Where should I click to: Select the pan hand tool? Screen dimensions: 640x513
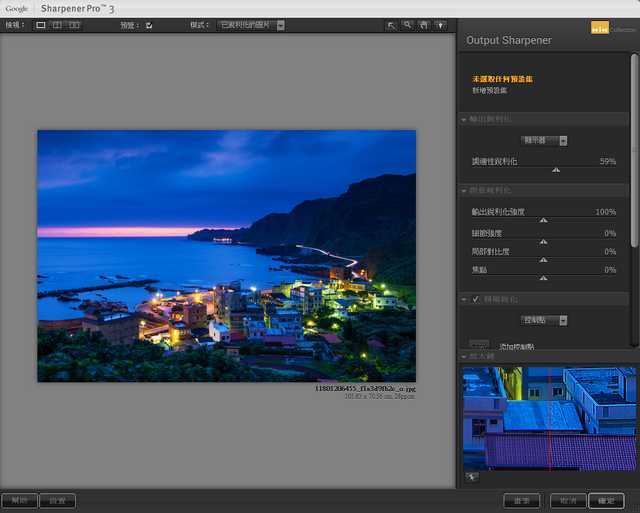[424, 25]
